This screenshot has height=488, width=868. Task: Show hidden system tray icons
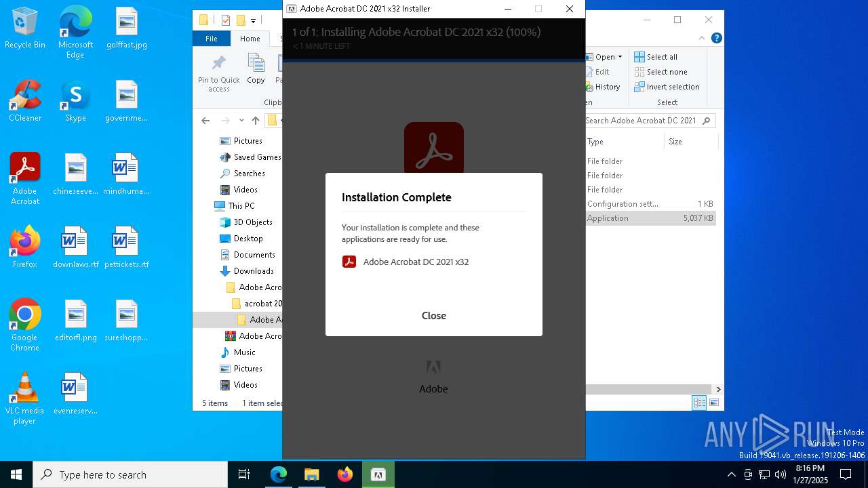tap(731, 474)
